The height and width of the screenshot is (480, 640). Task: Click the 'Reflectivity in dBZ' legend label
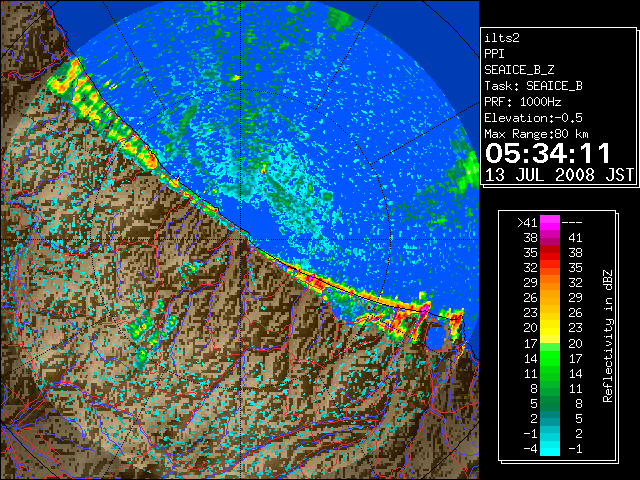pos(608,336)
